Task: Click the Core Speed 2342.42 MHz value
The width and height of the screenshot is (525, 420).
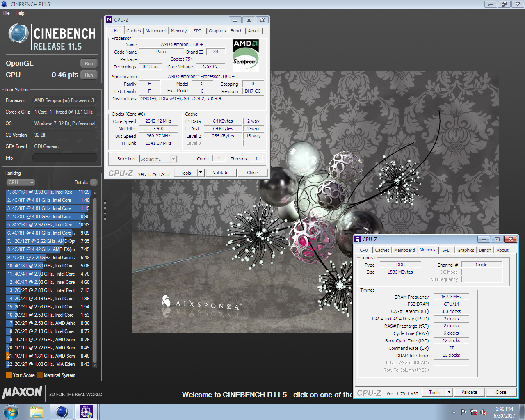Action: pos(158,121)
